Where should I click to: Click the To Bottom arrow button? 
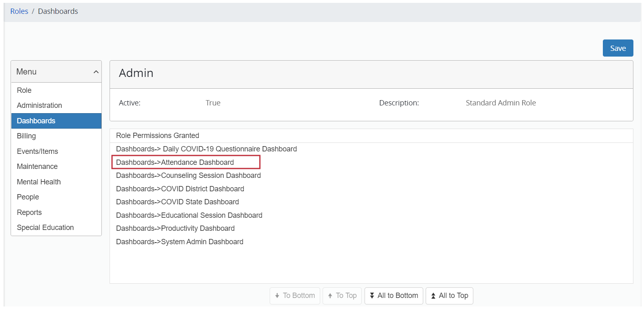[295, 295]
